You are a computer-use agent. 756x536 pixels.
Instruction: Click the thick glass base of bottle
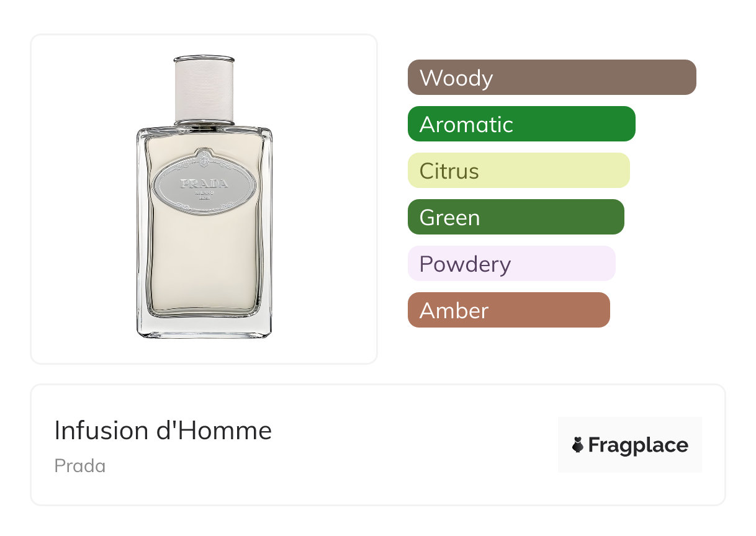(x=204, y=327)
